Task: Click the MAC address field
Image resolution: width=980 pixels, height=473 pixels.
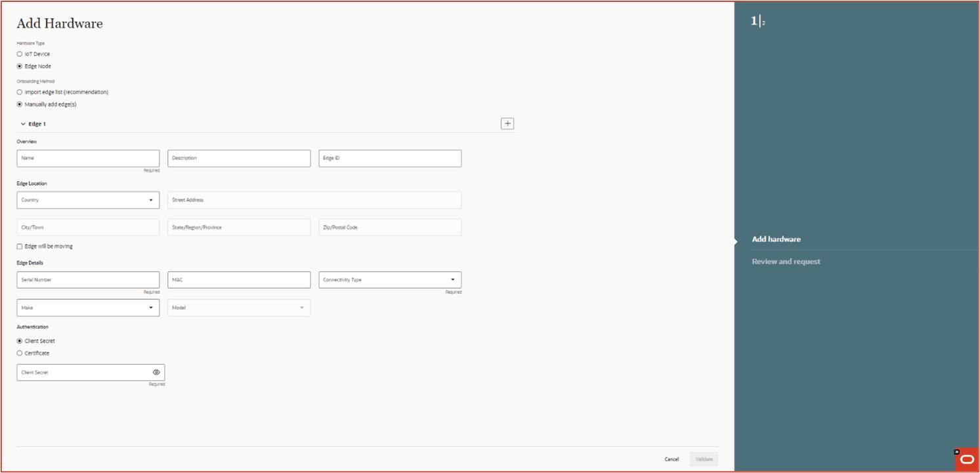Action: pyautogui.click(x=239, y=279)
